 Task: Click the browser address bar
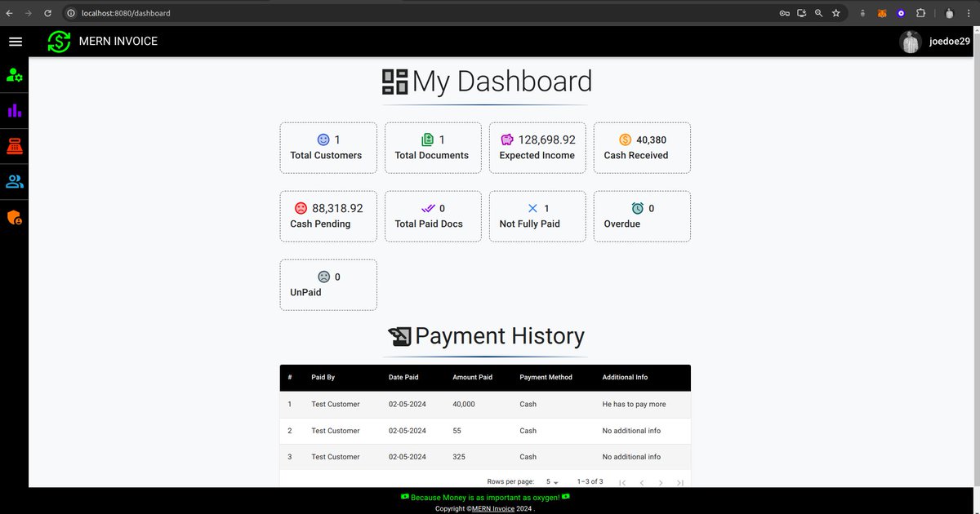click(245, 13)
